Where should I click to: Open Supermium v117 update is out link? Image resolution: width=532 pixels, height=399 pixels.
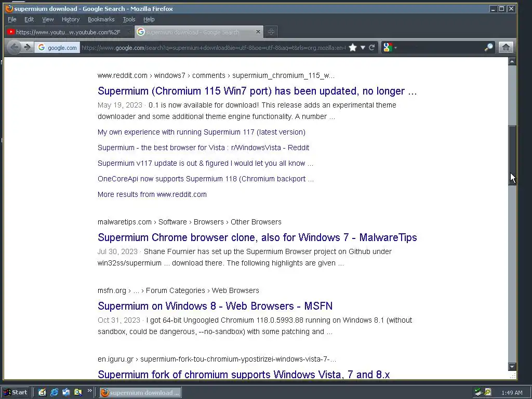205,163
